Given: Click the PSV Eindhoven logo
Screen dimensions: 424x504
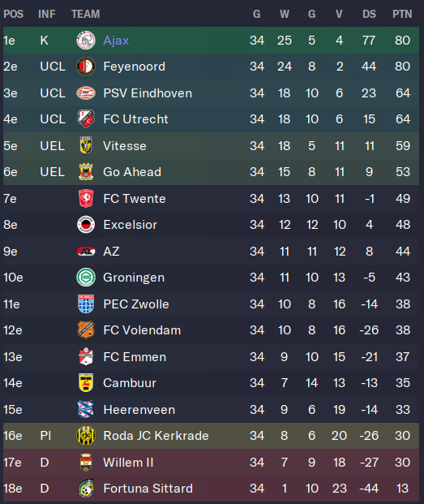Looking at the screenshot, I should tap(86, 93).
